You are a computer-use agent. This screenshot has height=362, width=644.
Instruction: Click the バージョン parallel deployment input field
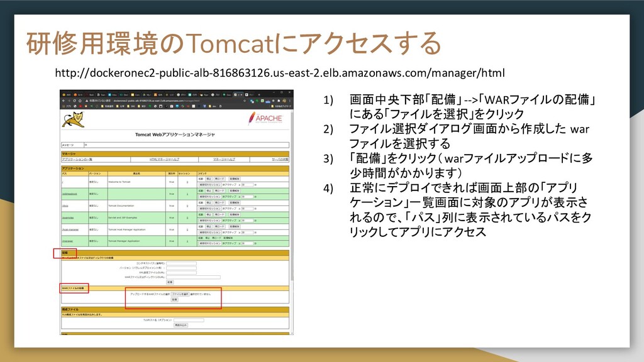point(182,268)
